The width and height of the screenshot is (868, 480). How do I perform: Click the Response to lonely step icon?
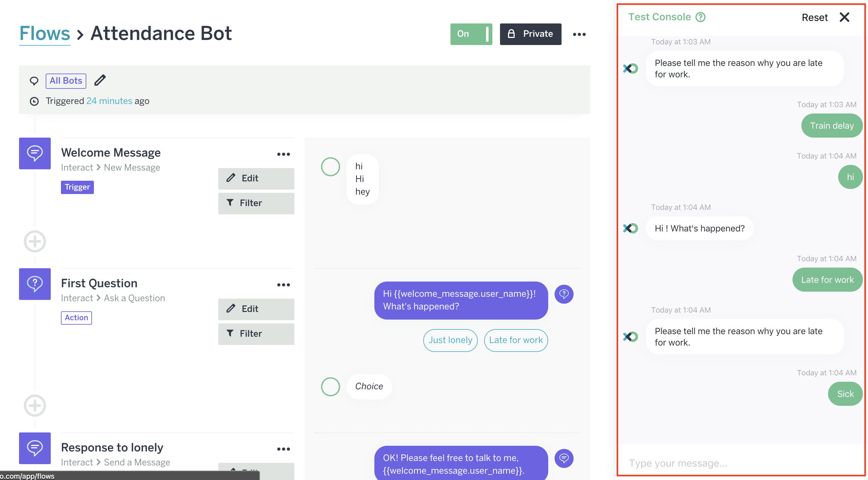point(35,448)
